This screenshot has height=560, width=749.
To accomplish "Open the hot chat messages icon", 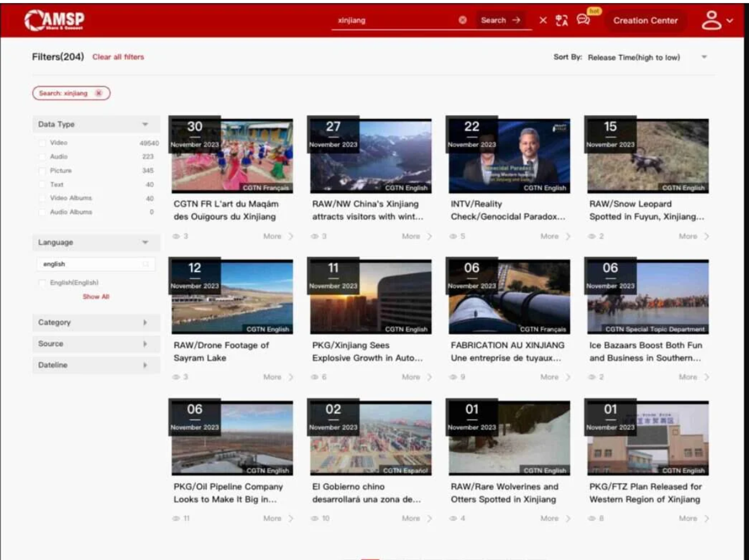I will pos(583,20).
